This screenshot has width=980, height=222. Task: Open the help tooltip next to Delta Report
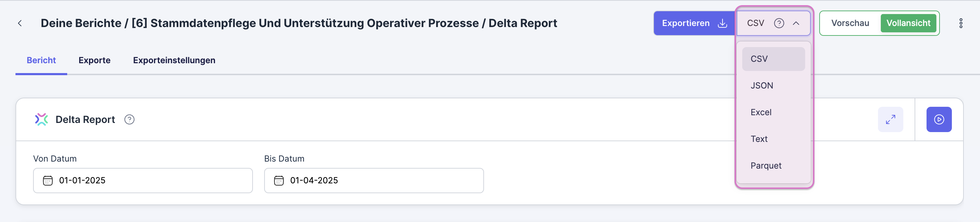(129, 119)
